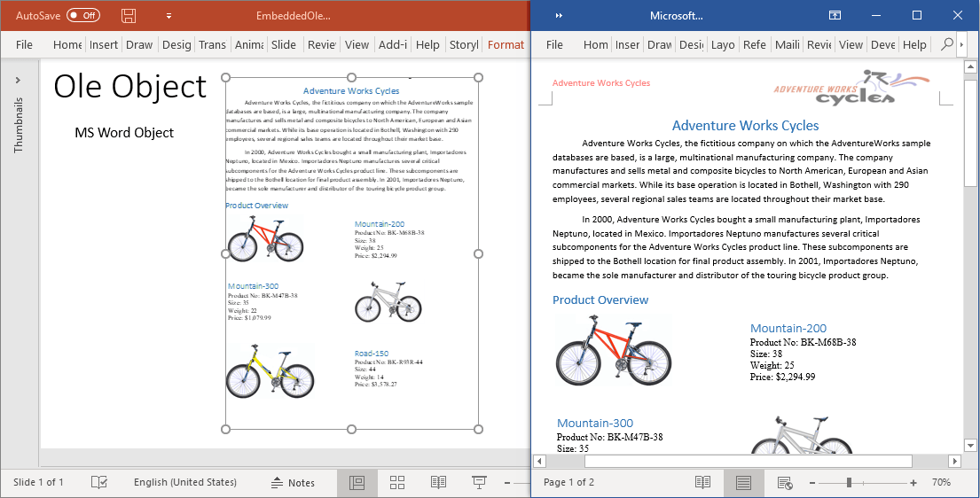Expand the Thumbnails pane chevron
This screenshot has height=498, width=980.
click(x=18, y=80)
